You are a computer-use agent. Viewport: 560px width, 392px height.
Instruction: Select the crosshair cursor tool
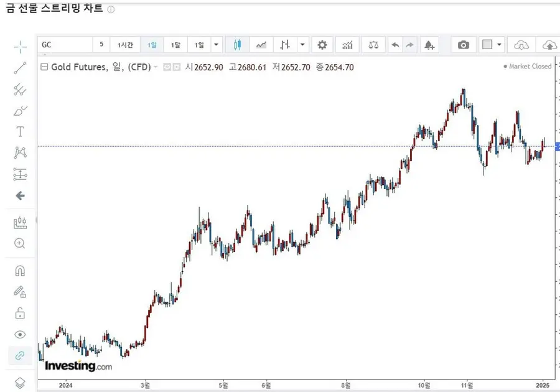(x=20, y=47)
